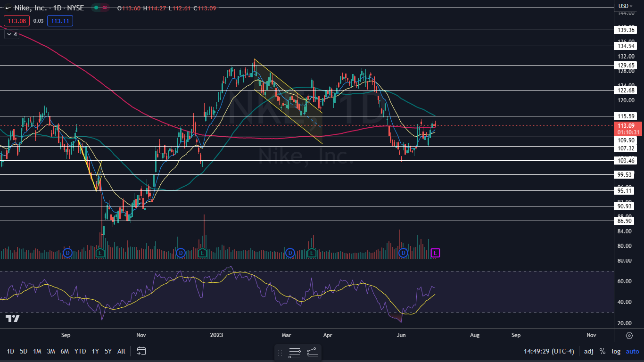Click the pink approximate data icon
644x362 pixels.
(105, 8)
